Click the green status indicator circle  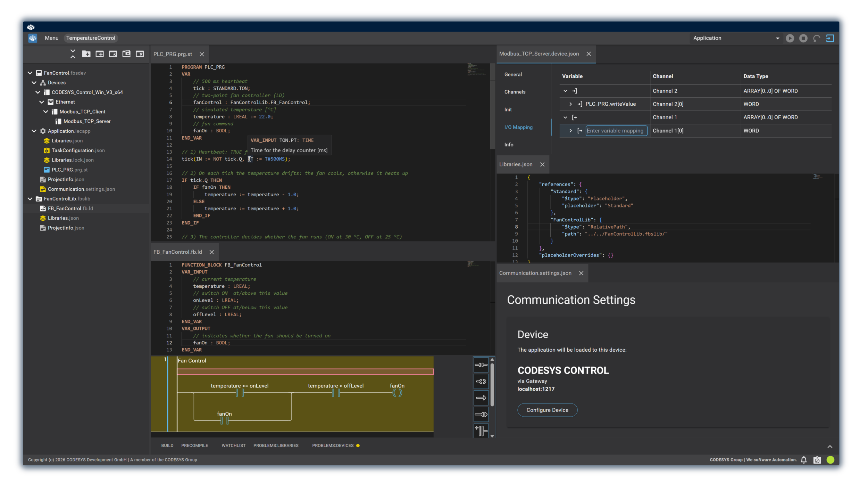831,460
